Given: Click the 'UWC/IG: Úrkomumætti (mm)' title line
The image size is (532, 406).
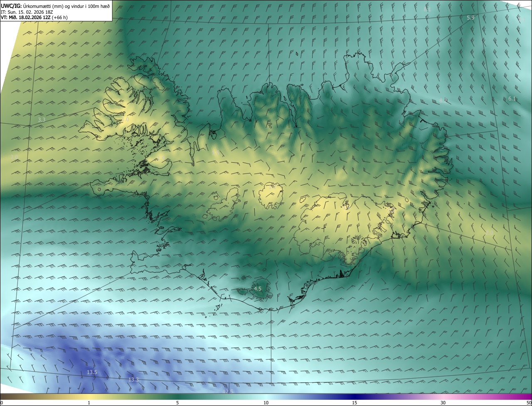Looking at the screenshot, I should (55, 6).
